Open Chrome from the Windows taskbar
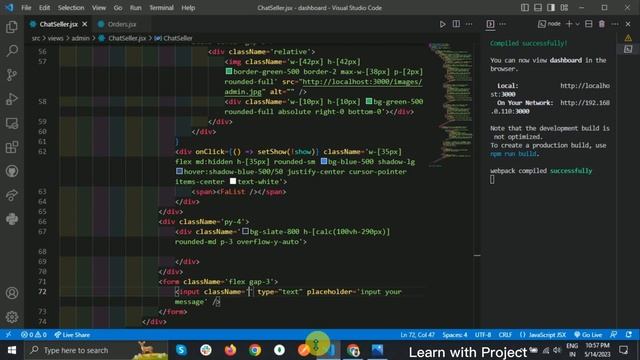The image size is (640, 360). tap(255, 350)
